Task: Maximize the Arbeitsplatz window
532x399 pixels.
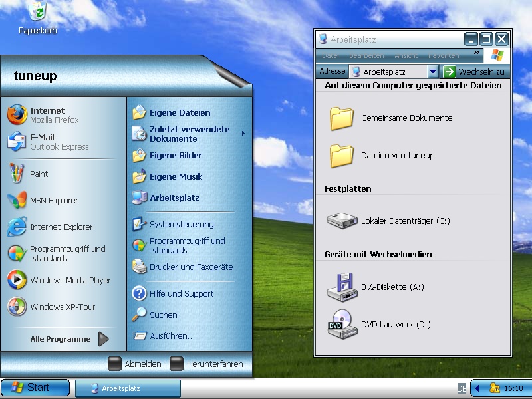Action: click(x=487, y=39)
